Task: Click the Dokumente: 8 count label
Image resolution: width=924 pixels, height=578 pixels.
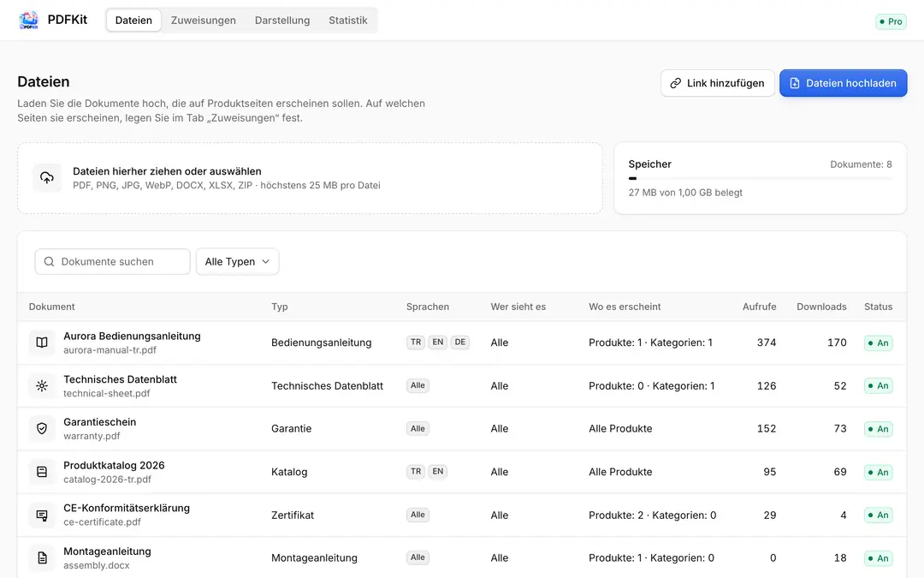Action: (x=861, y=164)
